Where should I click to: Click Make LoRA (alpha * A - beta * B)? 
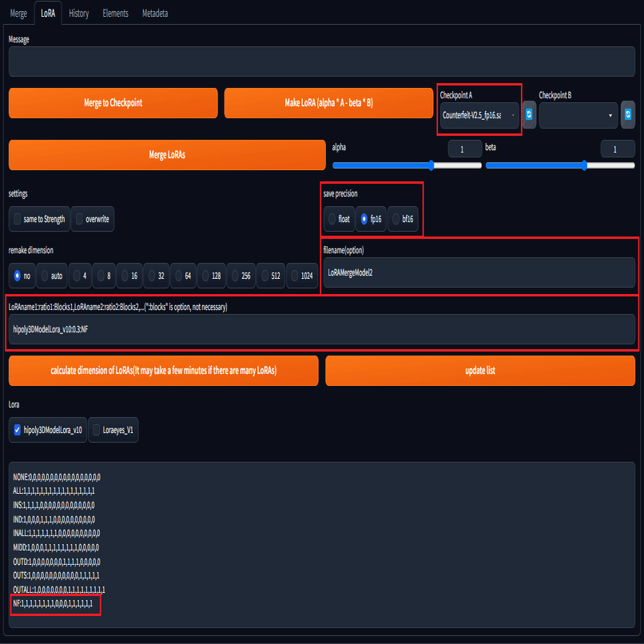tap(328, 103)
